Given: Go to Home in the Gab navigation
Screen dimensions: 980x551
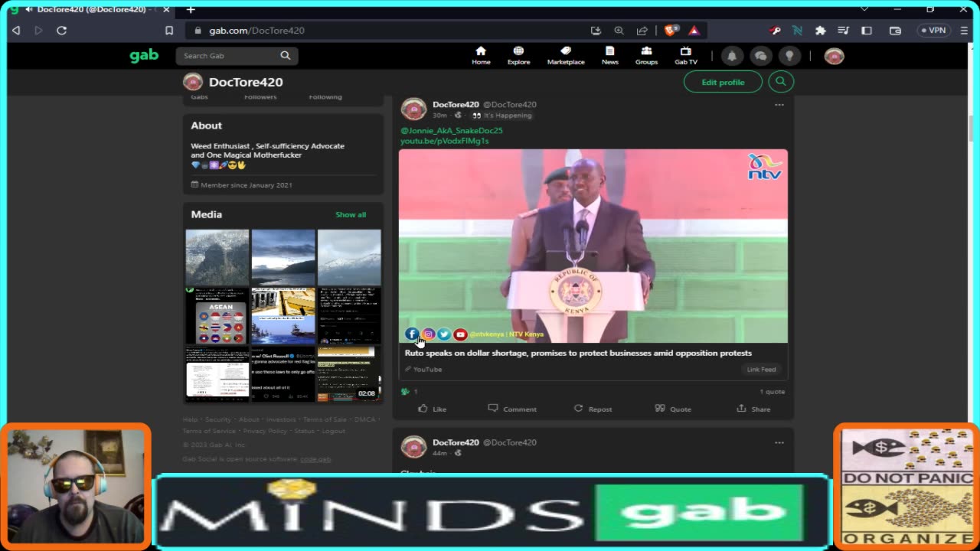Looking at the screenshot, I should (x=481, y=56).
